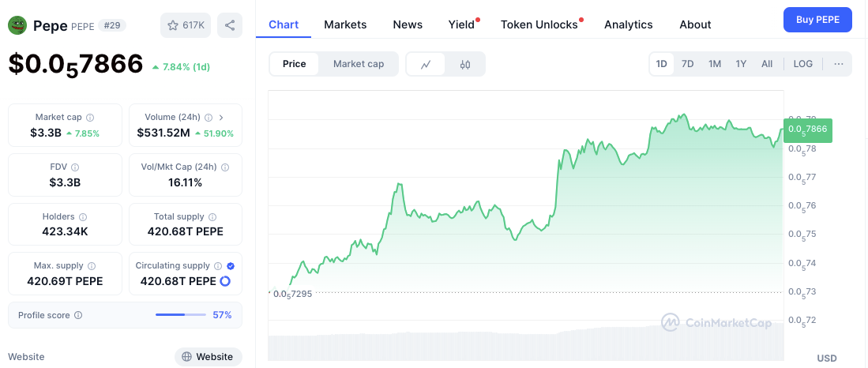The height and width of the screenshot is (368, 868).
Task: Add Pepe to watchlist with the star button
Action: coord(186,25)
